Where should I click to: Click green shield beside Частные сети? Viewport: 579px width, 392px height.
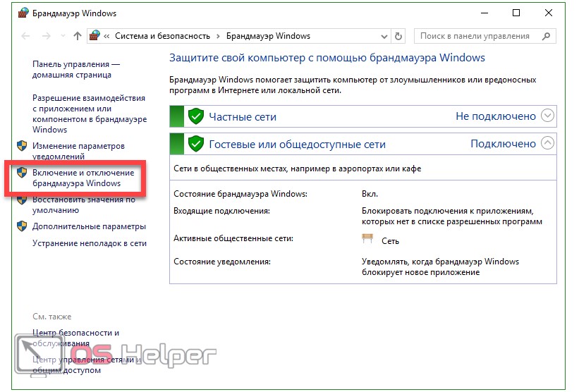(x=196, y=116)
